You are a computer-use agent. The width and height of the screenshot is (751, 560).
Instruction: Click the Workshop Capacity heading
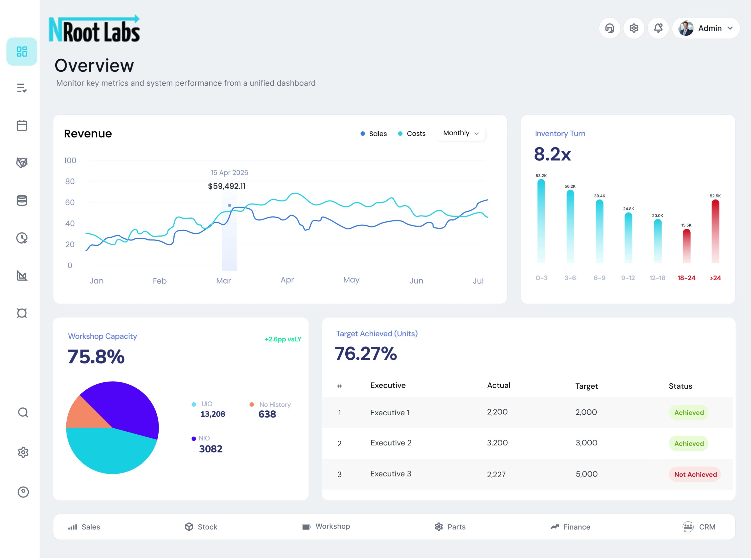tap(102, 336)
